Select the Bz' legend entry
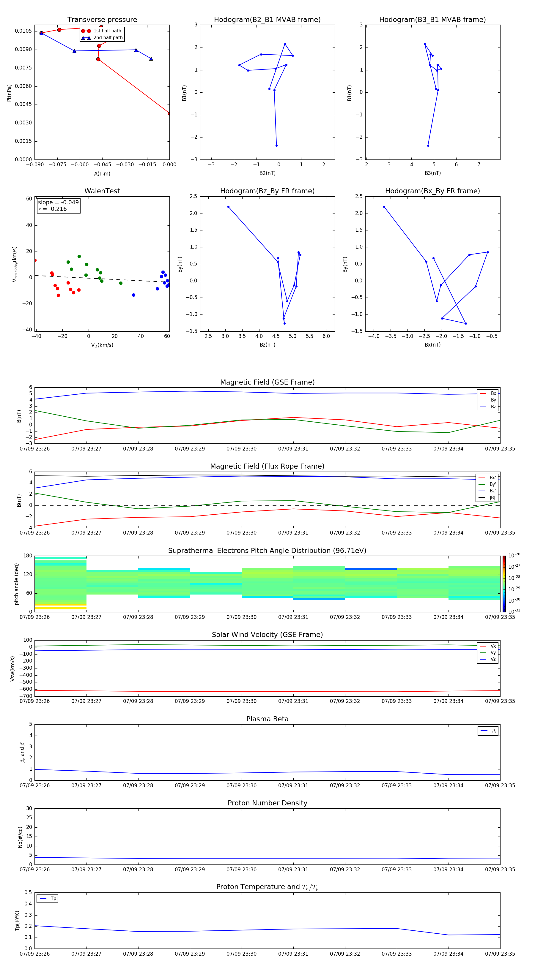Viewport: 535px width, 980px height. pos(487,491)
